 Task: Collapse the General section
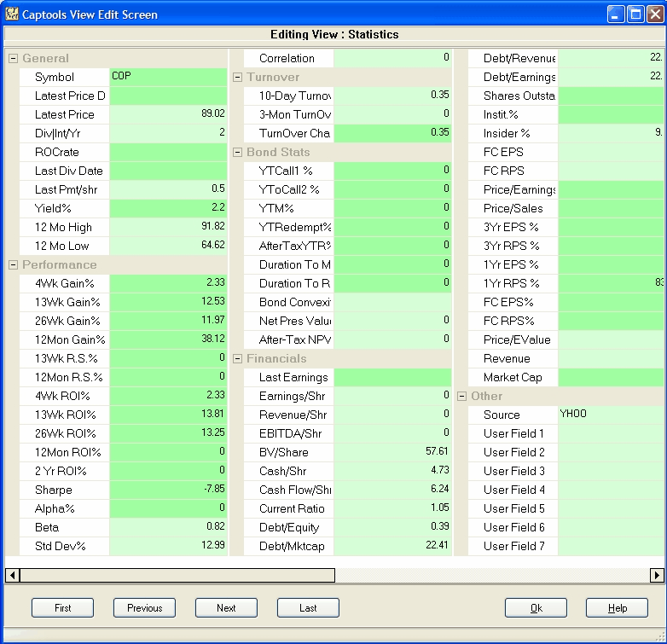(x=13, y=59)
